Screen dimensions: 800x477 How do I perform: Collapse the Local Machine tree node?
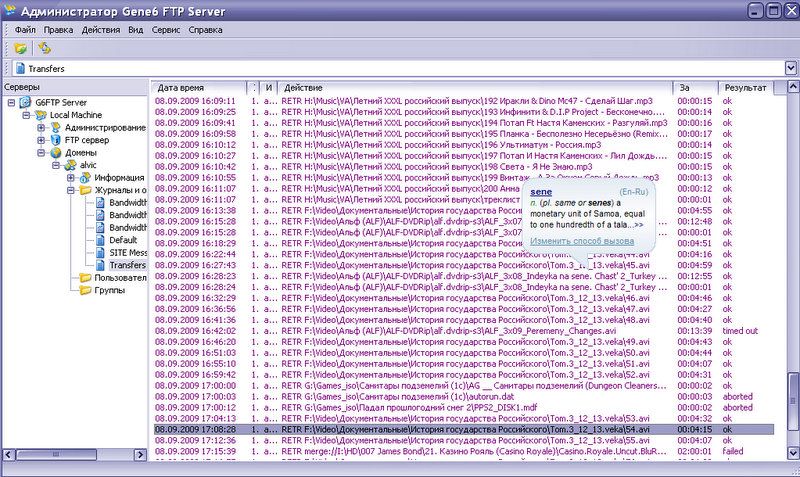26,115
